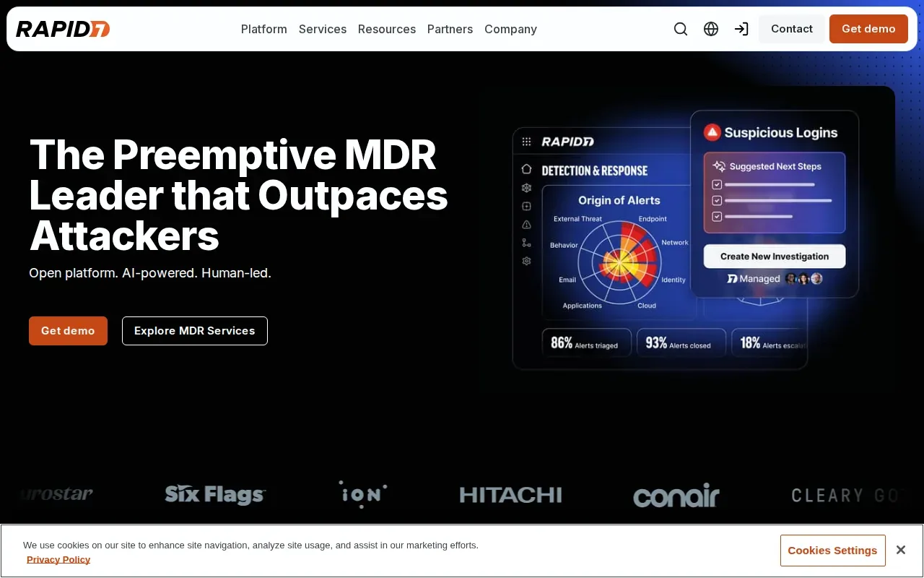The width and height of the screenshot is (924, 578).
Task: Open the search magnifier icon
Action: [x=681, y=29]
